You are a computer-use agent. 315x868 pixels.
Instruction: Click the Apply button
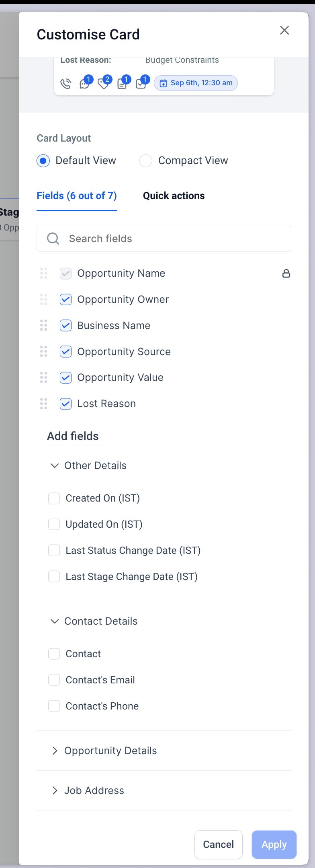(274, 844)
